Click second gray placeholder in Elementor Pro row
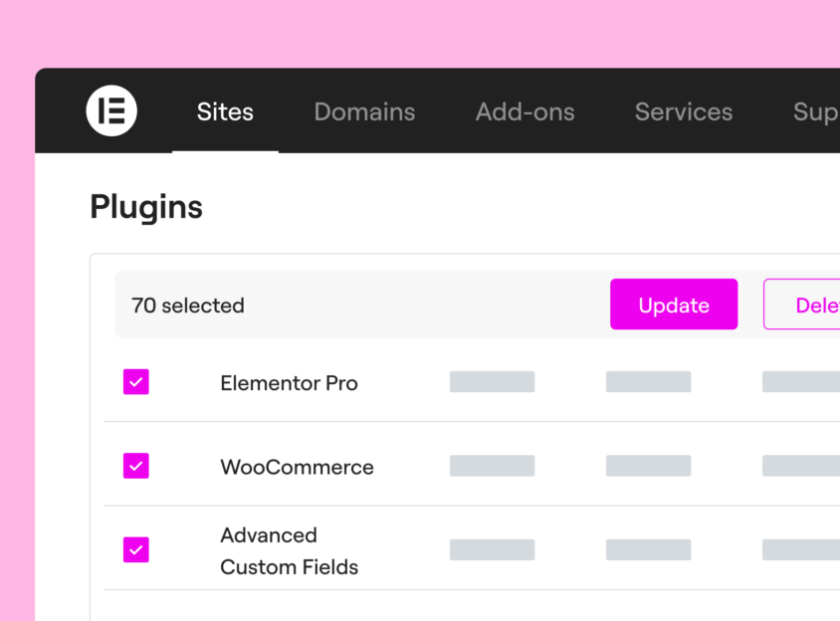This screenshot has height=621, width=840. (648, 382)
